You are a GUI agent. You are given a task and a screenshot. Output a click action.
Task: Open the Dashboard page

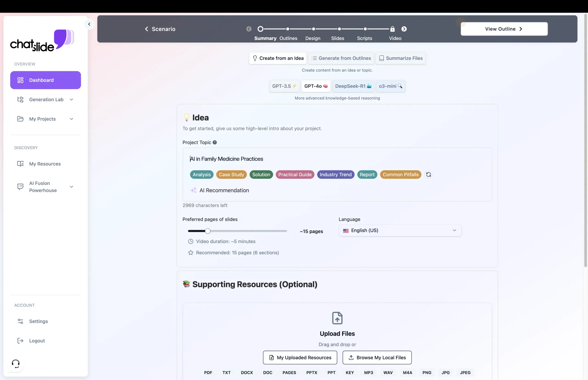45,80
